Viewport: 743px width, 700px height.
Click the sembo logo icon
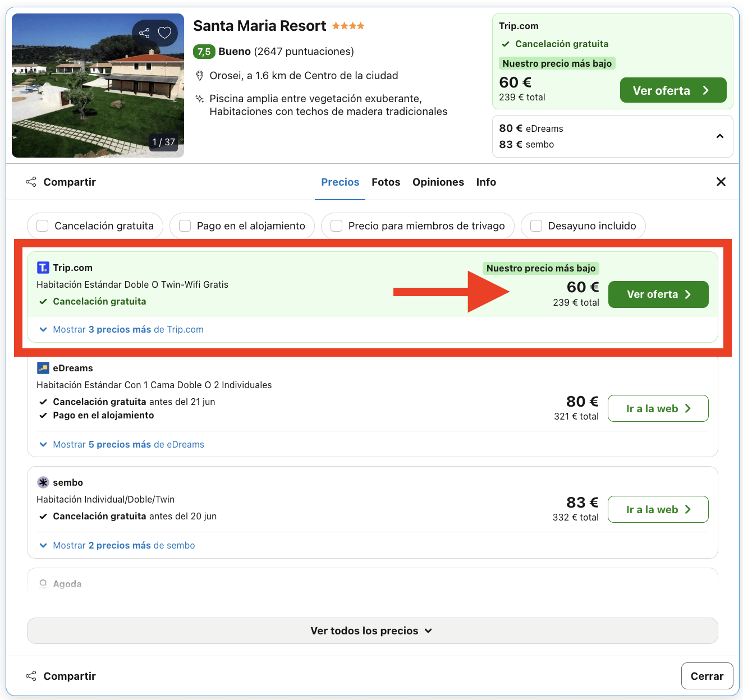coord(43,482)
